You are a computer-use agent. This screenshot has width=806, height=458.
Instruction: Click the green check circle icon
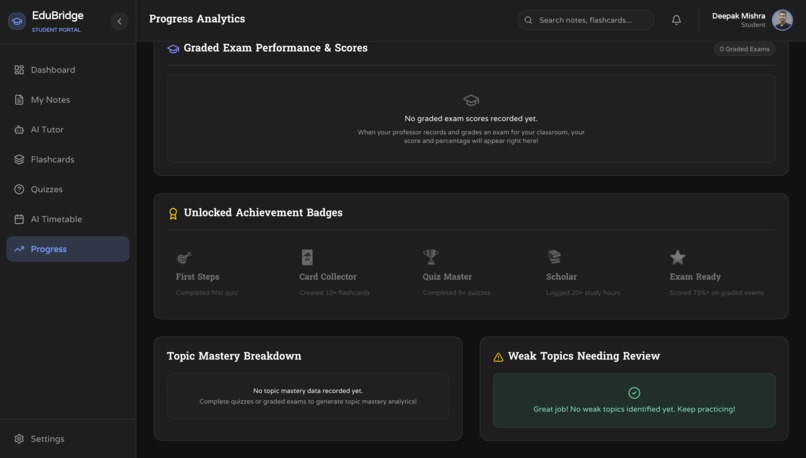click(634, 393)
